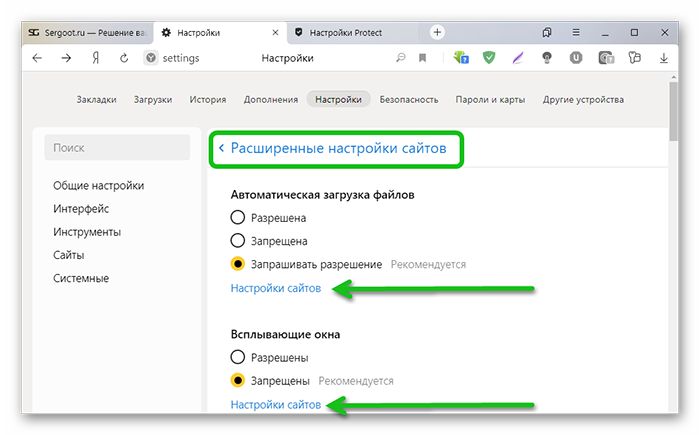The image size is (700, 435).
Task: Minimize the browser window
Action: (x=605, y=33)
